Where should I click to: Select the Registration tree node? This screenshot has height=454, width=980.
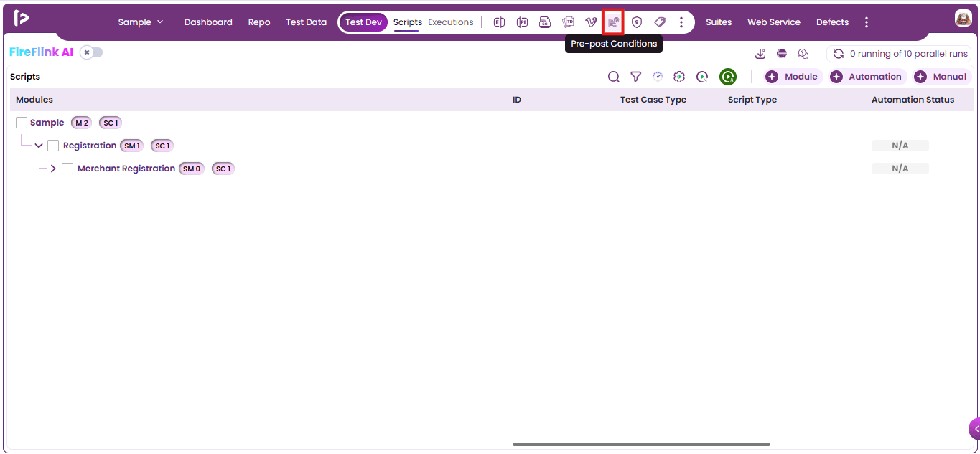click(90, 146)
